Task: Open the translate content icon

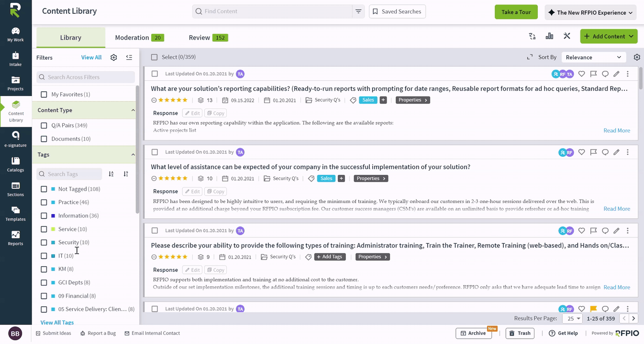Action: coord(532,36)
